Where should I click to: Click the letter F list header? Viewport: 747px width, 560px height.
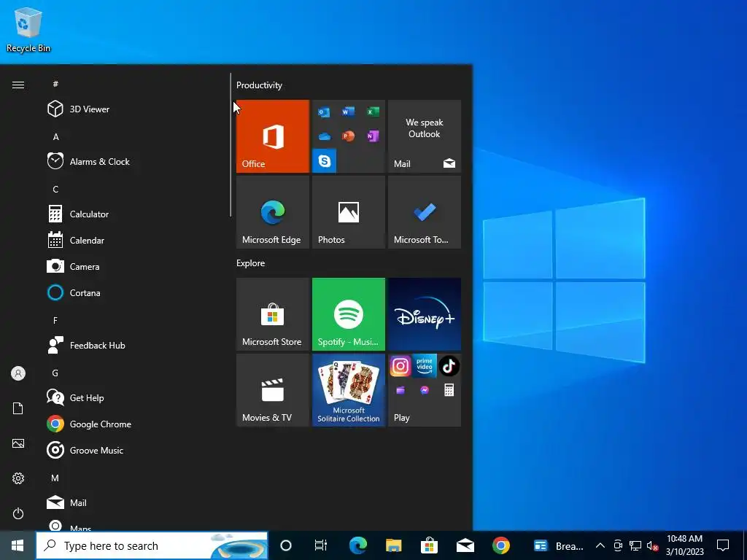[x=55, y=321]
